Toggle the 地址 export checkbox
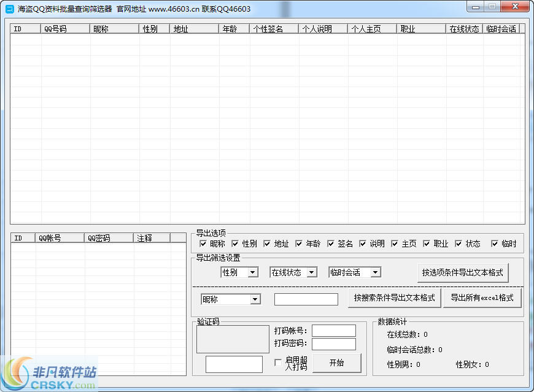534x392 pixels. click(x=267, y=244)
